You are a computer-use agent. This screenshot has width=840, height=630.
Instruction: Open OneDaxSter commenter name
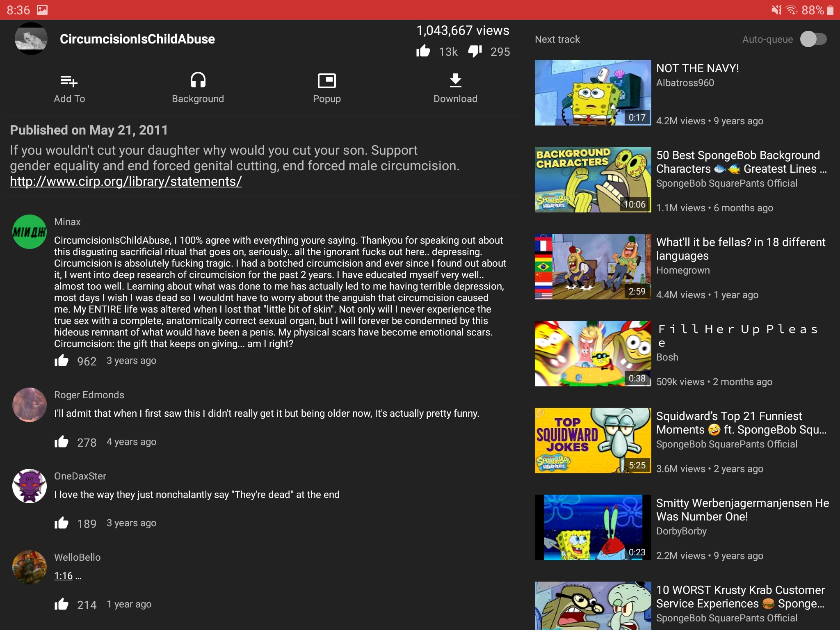click(x=80, y=476)
